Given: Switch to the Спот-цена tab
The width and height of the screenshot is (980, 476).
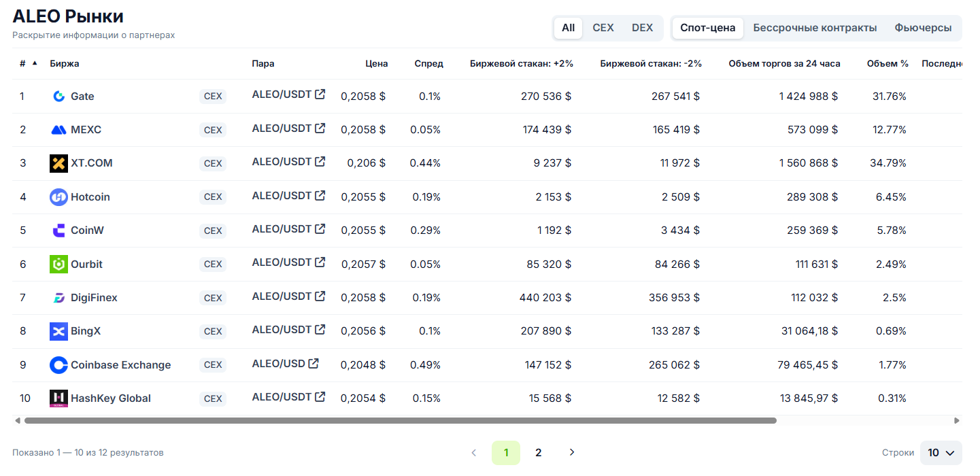Looking at the screenshot, I should [x=708, y=28].
